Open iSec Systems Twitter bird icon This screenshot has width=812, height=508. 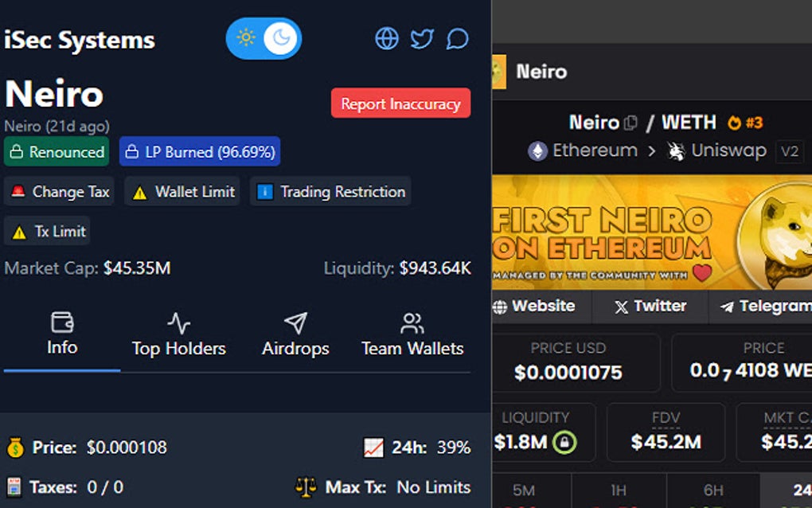(x=422, y=38)
